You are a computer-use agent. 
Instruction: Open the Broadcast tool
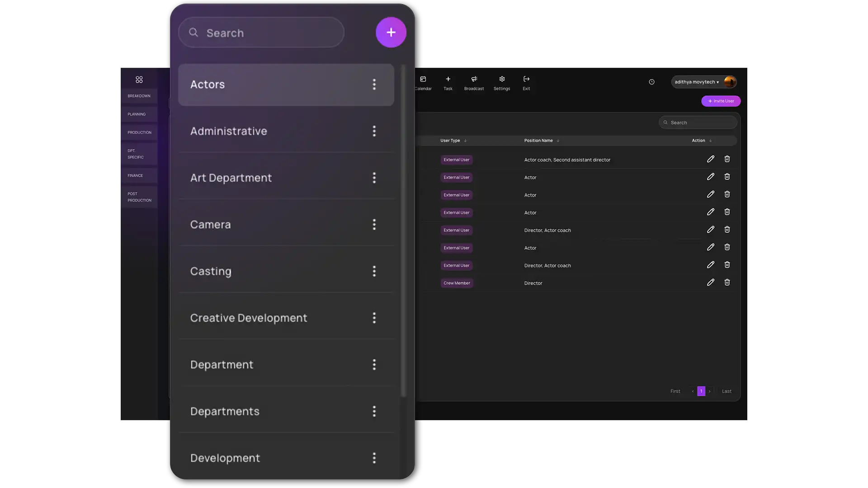(x=474, y=84)
